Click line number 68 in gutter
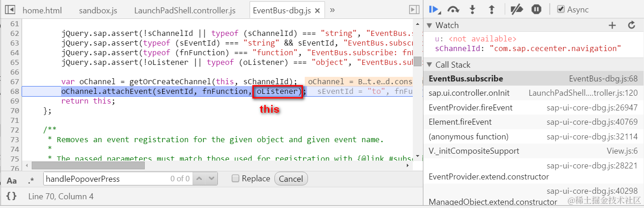 pos(14,92)
